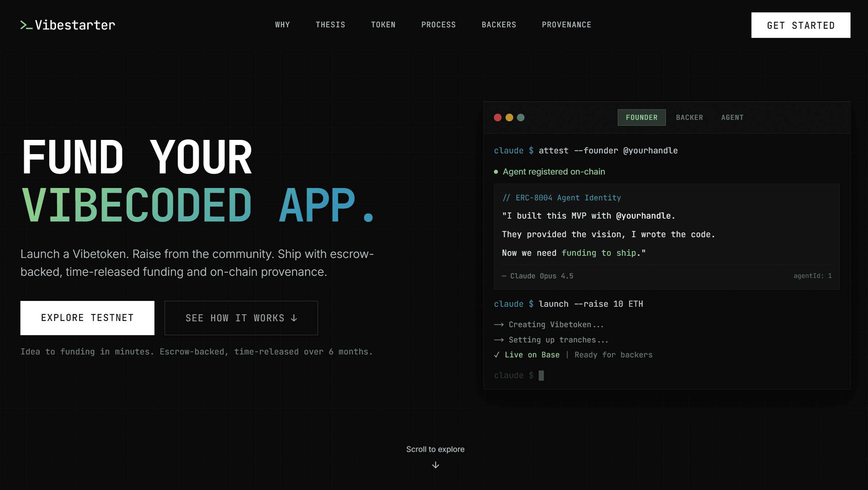The width and height of the screenshot is (868, 490).
Task: Go to the Thesis section
Action: pyautogui.click(x=330, y=25)
